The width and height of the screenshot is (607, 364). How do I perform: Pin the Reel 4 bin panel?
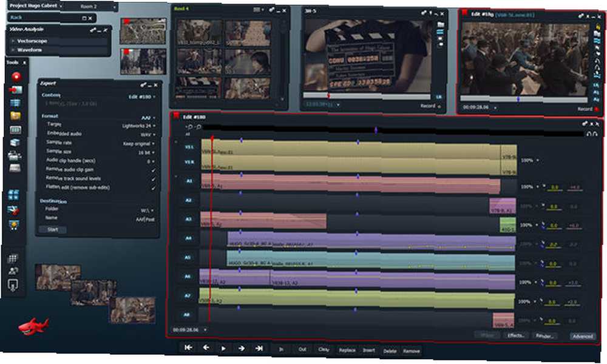click(x=271, y=10)
